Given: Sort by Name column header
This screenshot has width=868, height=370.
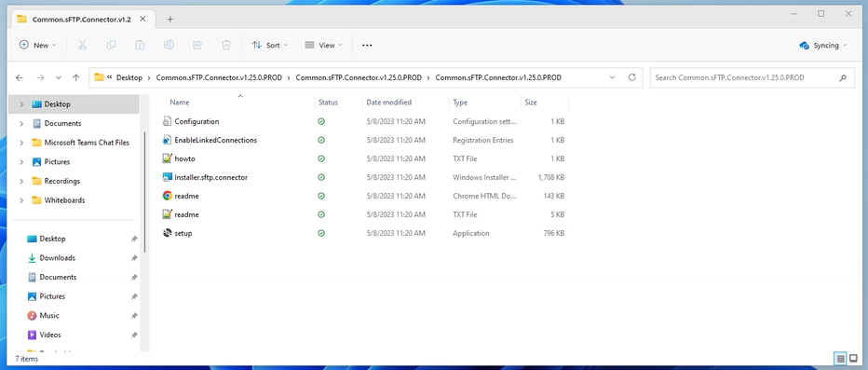Looking at the screenshot, I should click(180, 103).
